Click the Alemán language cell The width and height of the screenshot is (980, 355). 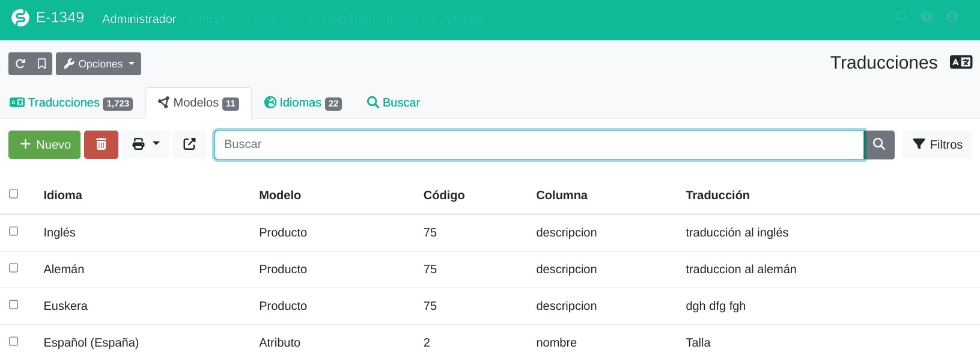click(64, 270)
